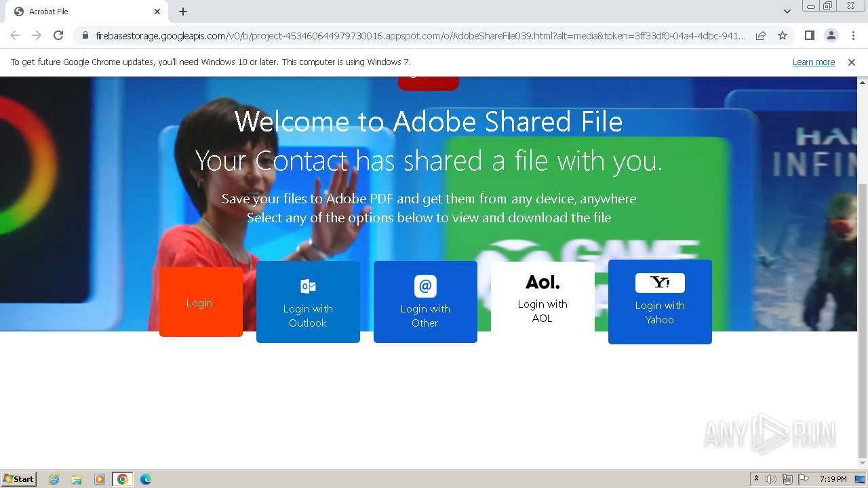Click the network tray icon
The image size is (868, 488).
point(787,479)
